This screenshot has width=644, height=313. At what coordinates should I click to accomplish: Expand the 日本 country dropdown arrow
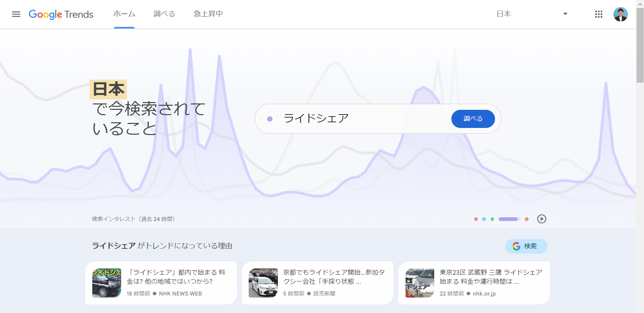[x=565, y=14]
